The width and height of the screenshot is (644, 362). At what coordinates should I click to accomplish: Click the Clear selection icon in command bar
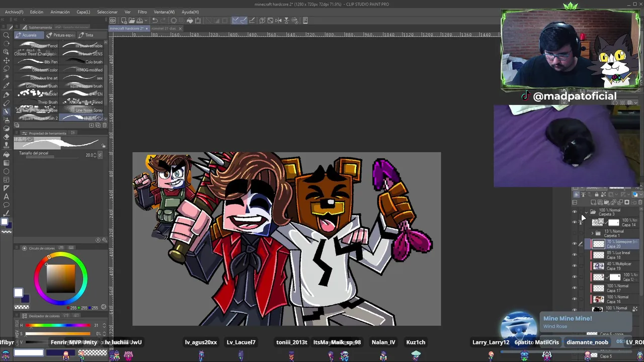pos(174,21)
